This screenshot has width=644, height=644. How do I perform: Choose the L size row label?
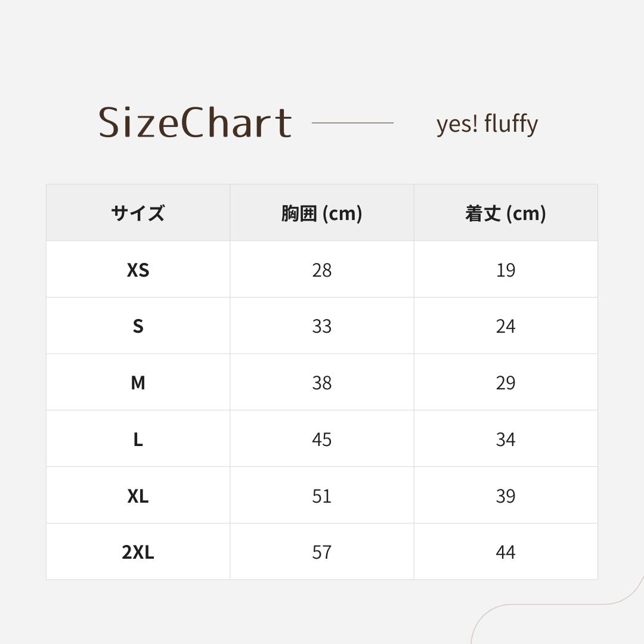138,439
